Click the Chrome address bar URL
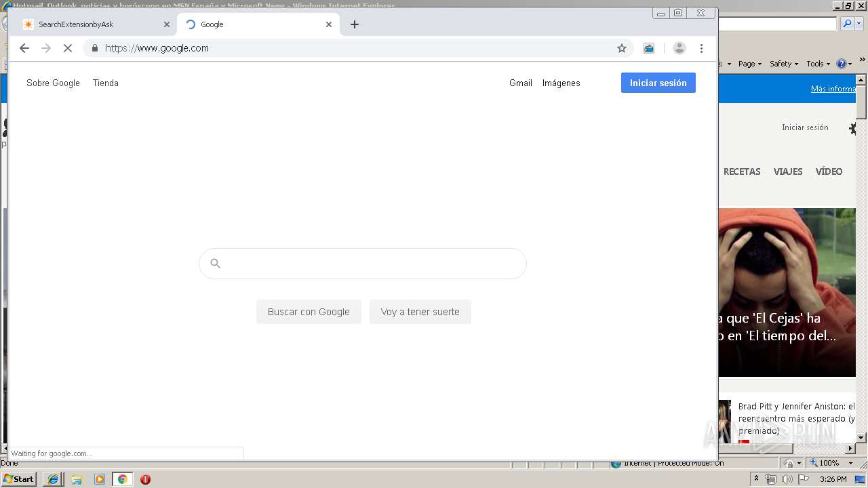The width and height of the screenshot is (868, 488). point(157,48)
